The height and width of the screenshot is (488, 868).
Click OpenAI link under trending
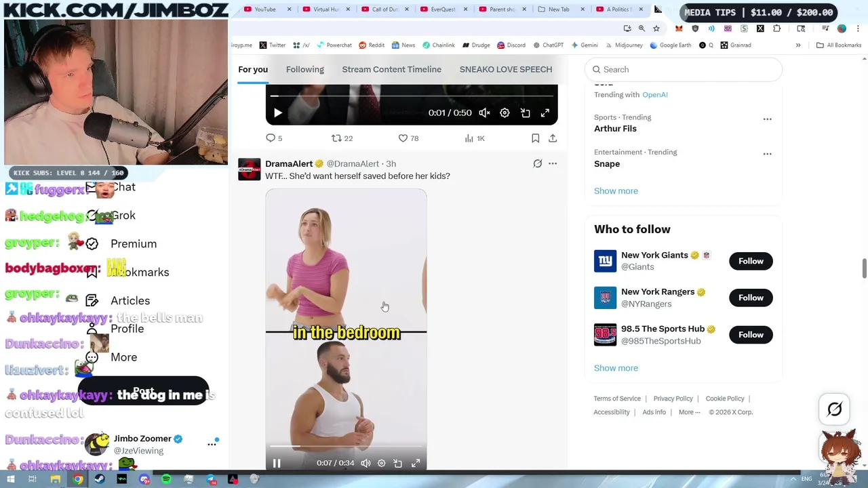[x=655, y=95]
